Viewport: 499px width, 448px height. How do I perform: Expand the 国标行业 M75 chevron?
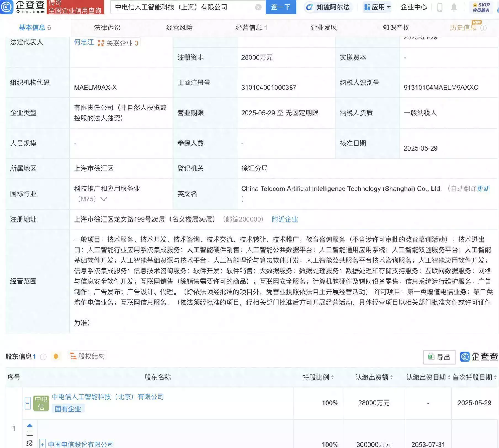(104, 199)
